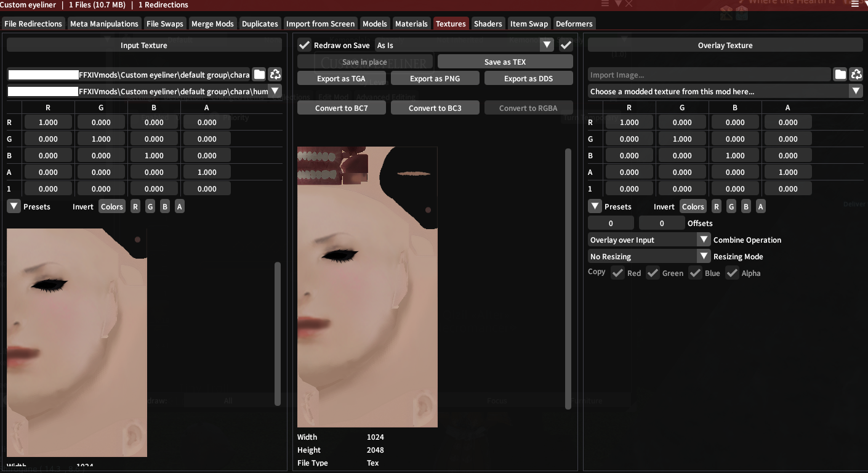Viewport: 868px width, 473px height.
Task: Open folder browser for Overlay Import Image
Action: 840,75
